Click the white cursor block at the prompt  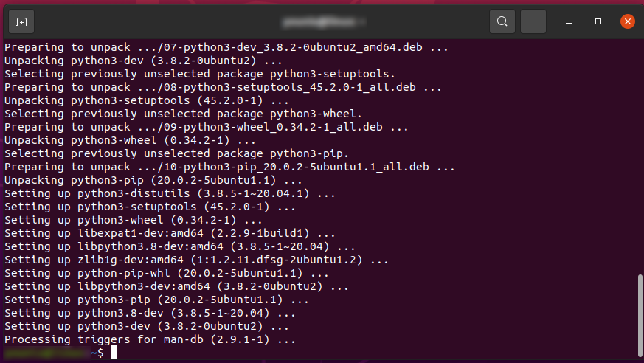(x=114, y=352)
